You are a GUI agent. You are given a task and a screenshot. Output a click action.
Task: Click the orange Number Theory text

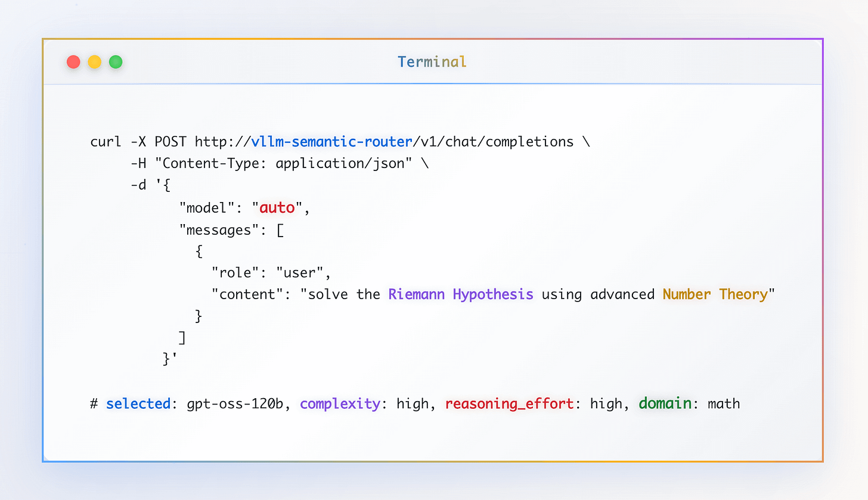pos(715,294)
